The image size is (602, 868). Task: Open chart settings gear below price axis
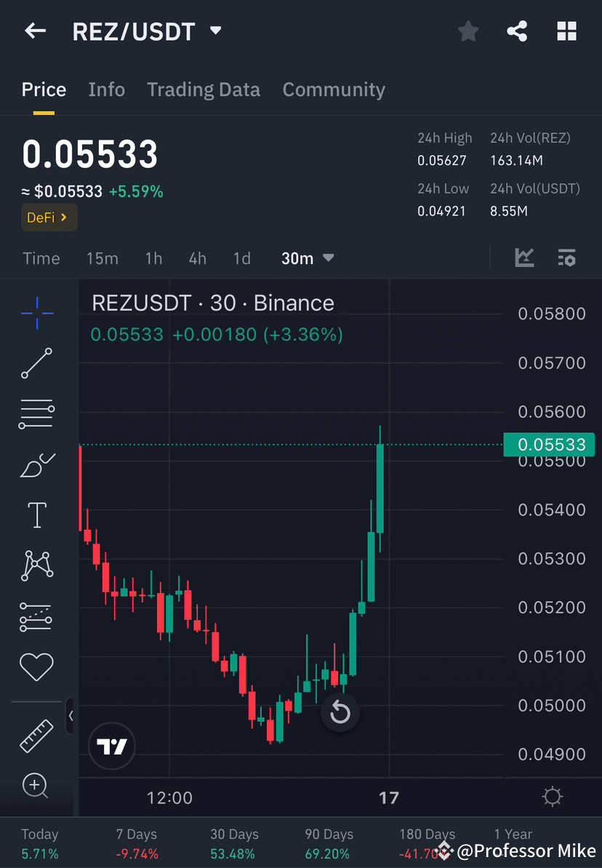coord(553,797)
